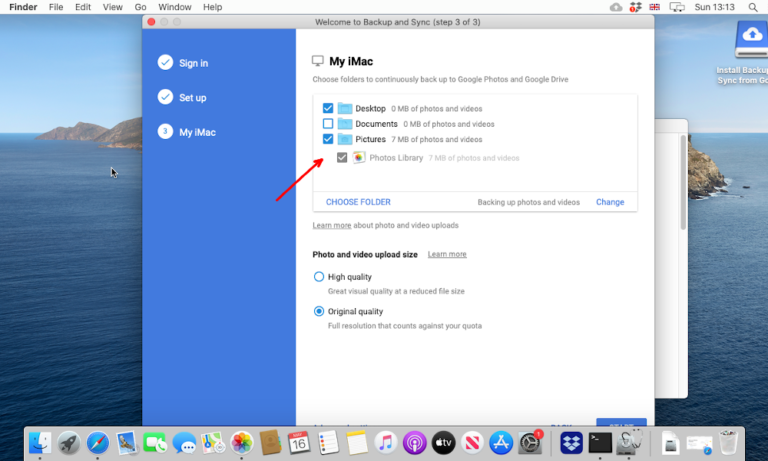Open News app icon in dock
768x461 pixels.
pos(472,443)
